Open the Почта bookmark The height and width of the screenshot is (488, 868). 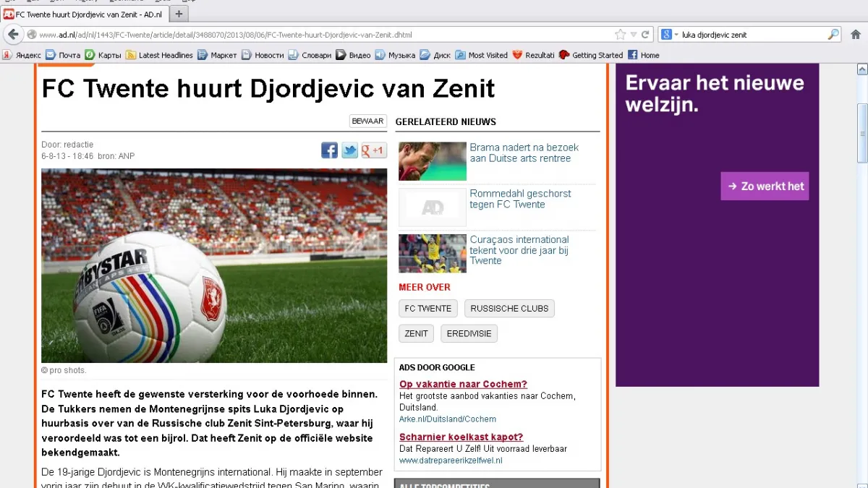coord(63,55)
